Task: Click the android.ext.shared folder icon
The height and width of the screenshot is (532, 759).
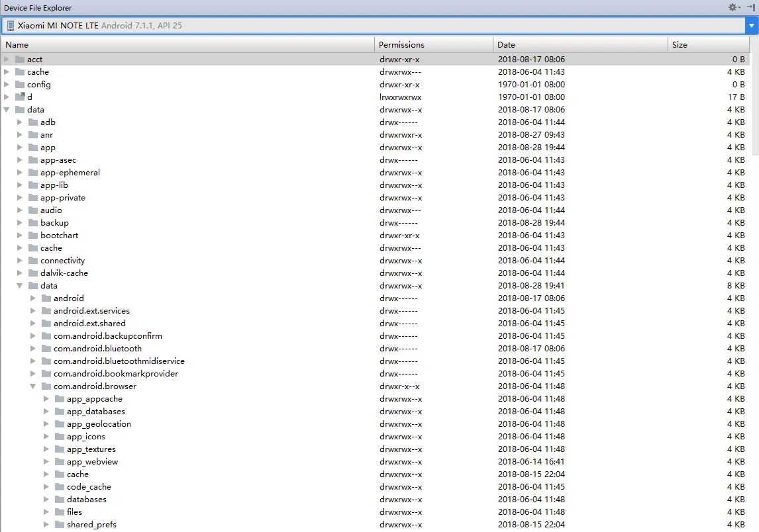Action: (46, 323)
